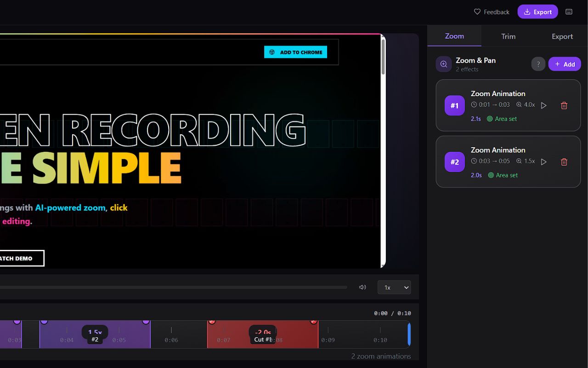Open the 1x playback speed dropdown
588x368 pixels.
point(394,287)
